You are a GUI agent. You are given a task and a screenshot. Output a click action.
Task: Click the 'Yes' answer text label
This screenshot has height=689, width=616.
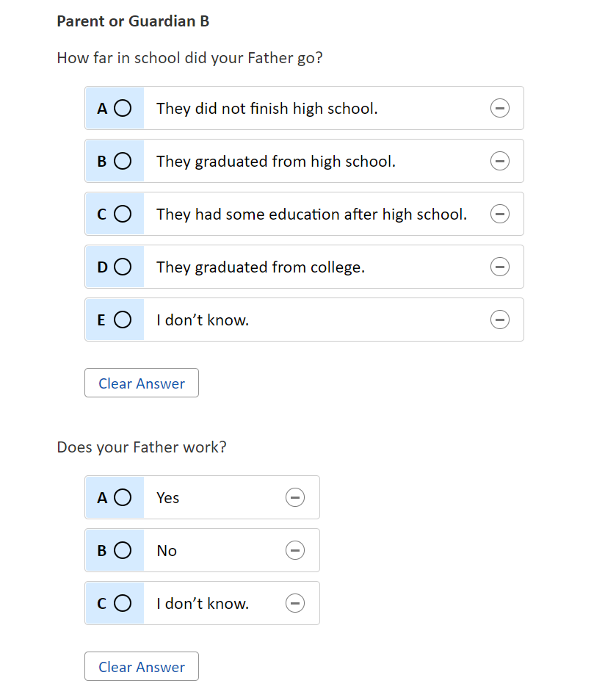[168, 498]
